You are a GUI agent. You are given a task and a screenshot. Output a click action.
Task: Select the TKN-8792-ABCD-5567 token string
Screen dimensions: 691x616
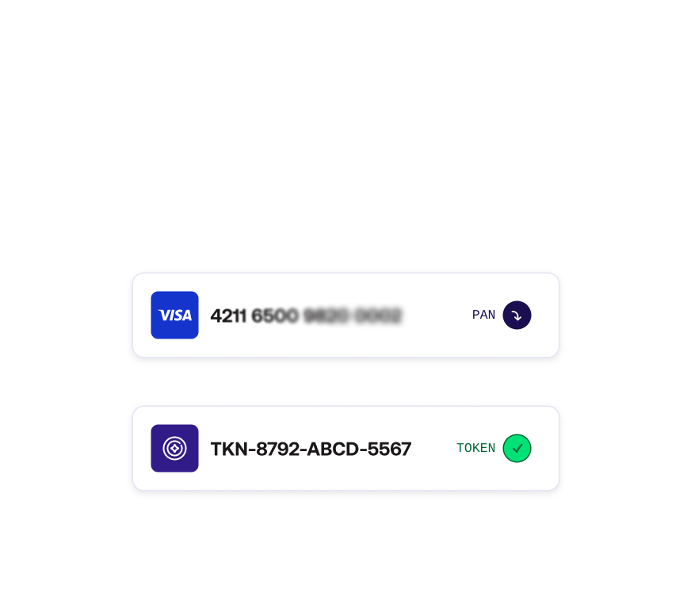(x=311, y=449)
